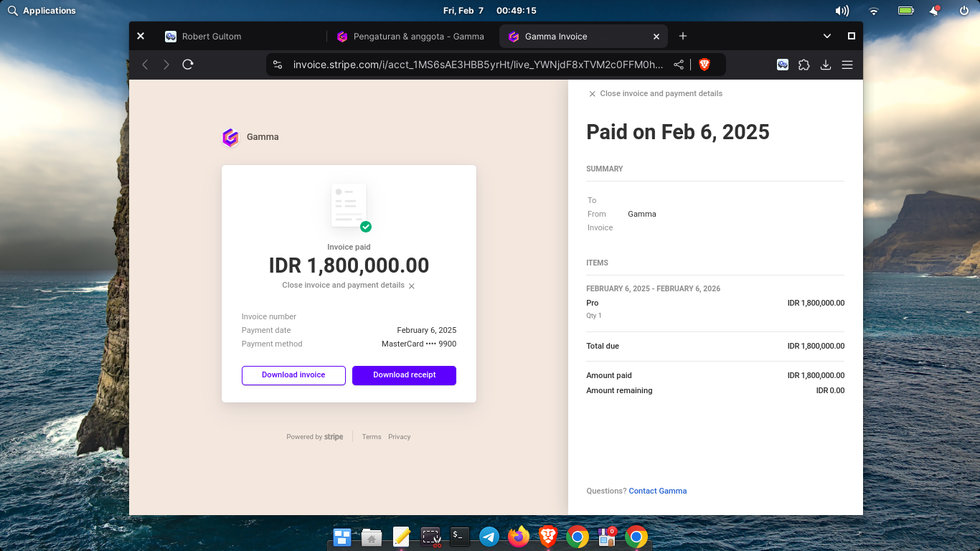Image resolution: width=980 pixels, height=551 pixels.
Task: Open the browser extensions puzzle icon
Action: (x=804, y=65)
